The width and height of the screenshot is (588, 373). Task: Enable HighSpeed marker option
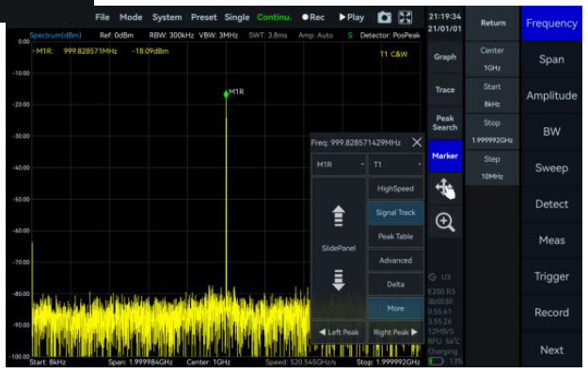point(396,188)
